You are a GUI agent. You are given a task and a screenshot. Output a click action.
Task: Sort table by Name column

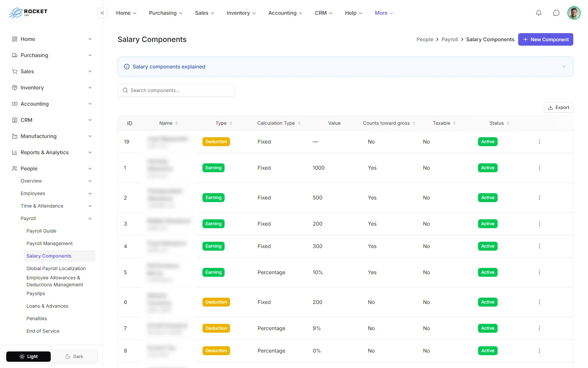pyautogui.click(x=169, y=123)
